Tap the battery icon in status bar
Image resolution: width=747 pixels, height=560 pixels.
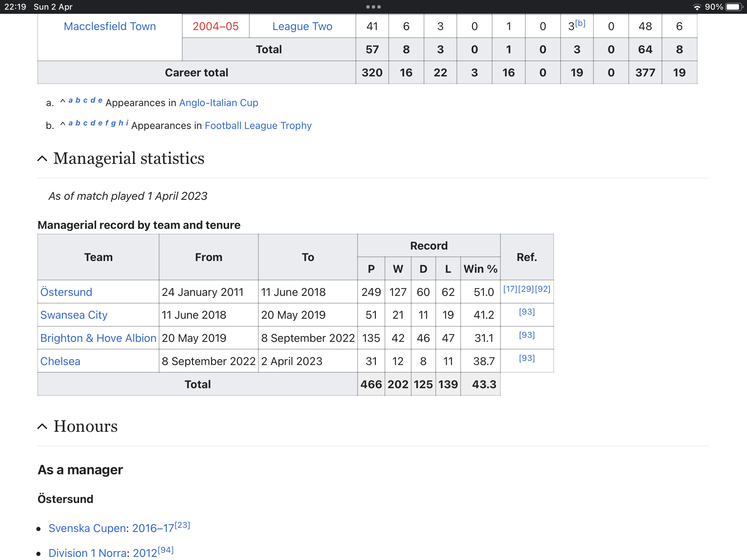pos(733,7)
